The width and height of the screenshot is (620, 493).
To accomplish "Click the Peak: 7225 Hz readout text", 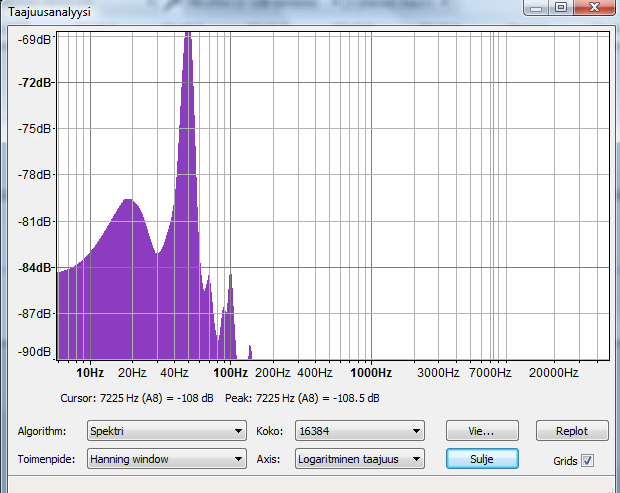I will point(302,398).
